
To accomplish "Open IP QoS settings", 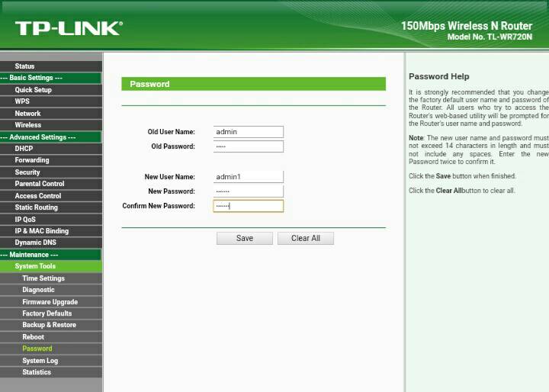I will tap(51, 220).
